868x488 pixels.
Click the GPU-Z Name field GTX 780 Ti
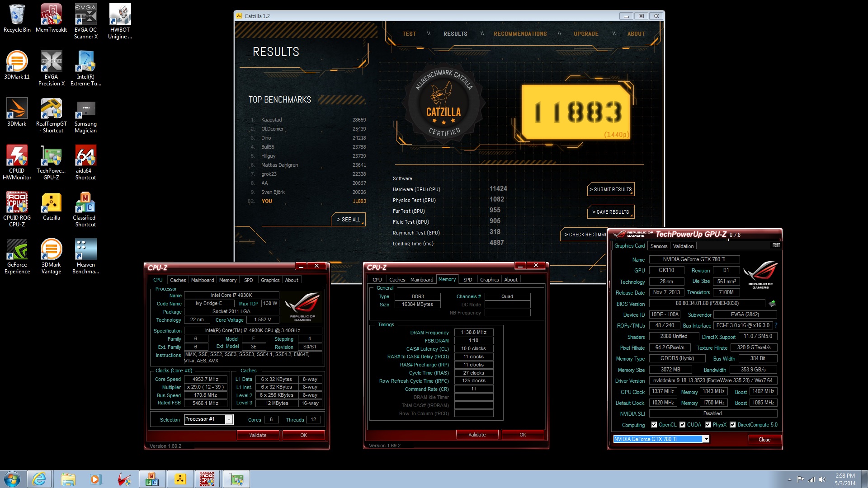click(694, 259)
